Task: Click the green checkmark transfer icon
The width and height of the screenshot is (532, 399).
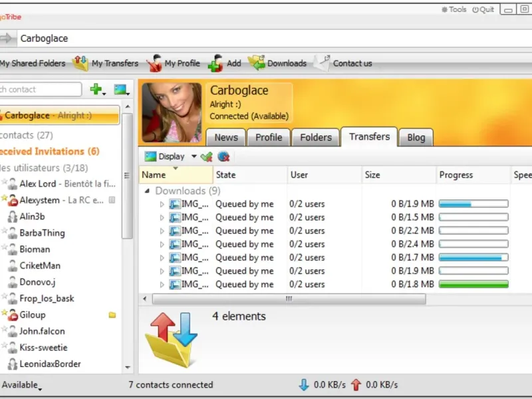Action: 206,156
